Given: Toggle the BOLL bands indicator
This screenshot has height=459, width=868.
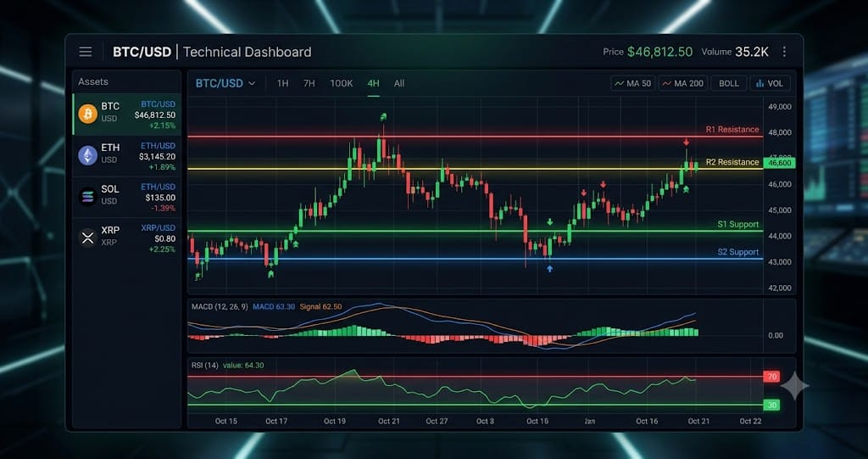Looking at the screenshot, I should [729, 83].
